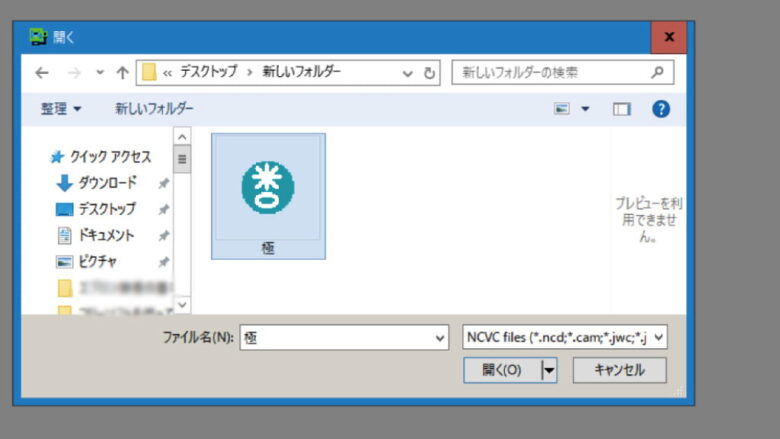Click the application icon in title bar
The width and height of the screenshot is (780, 439).
tap(38, 37)
